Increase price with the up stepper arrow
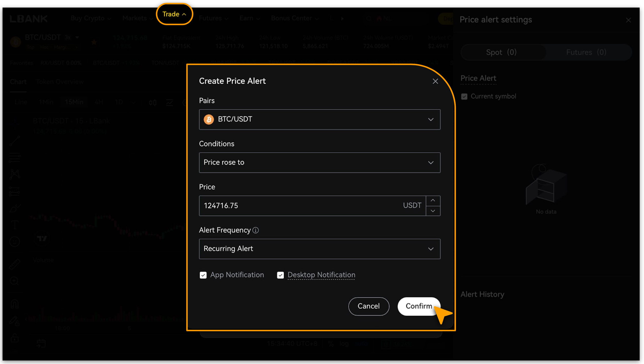 [433, 200]
